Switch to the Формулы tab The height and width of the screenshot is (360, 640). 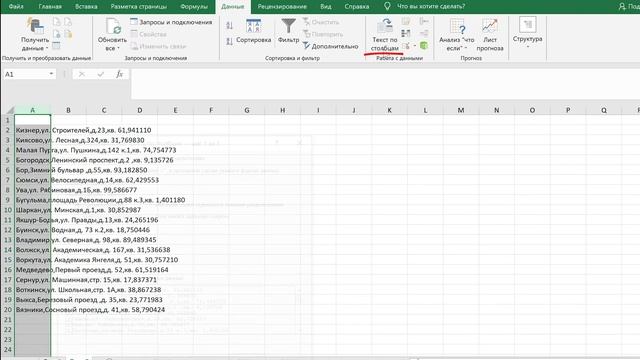(x=194, y=7)
